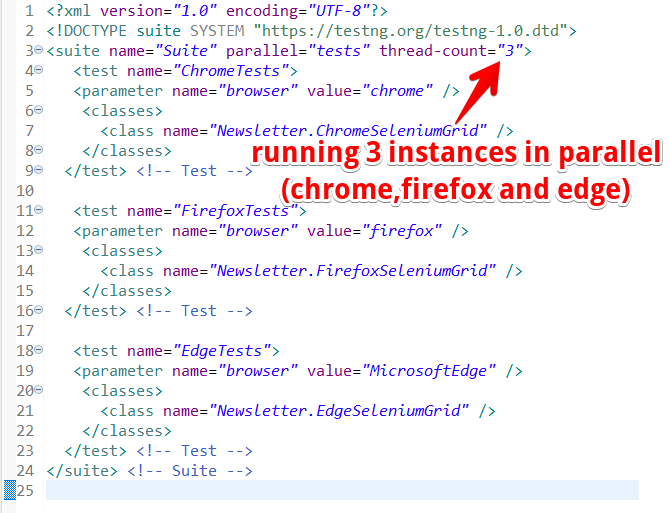Click the closing </classes> tag on line 15

[127, 291]
